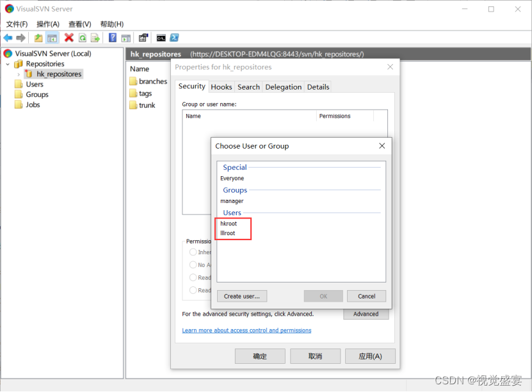
Task: Click the gray Forward arrow in toolbar
Action: (20, 38)
